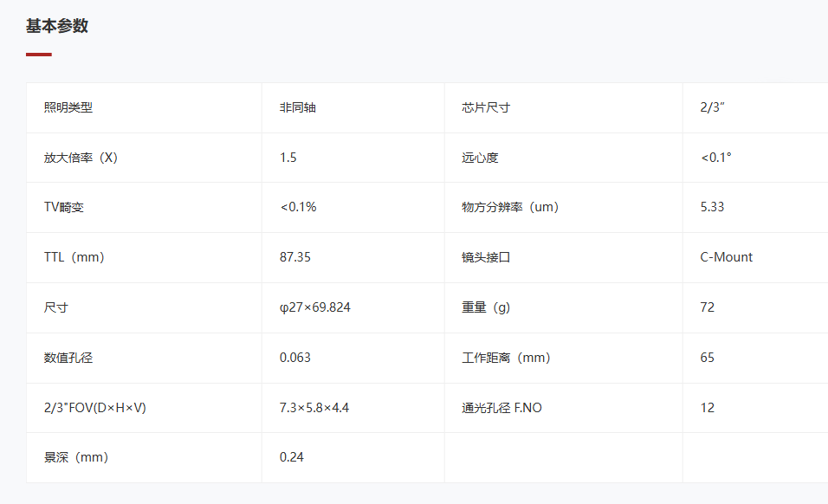Click the magnification value 1.5
The image size is (828, 504).
288,158
